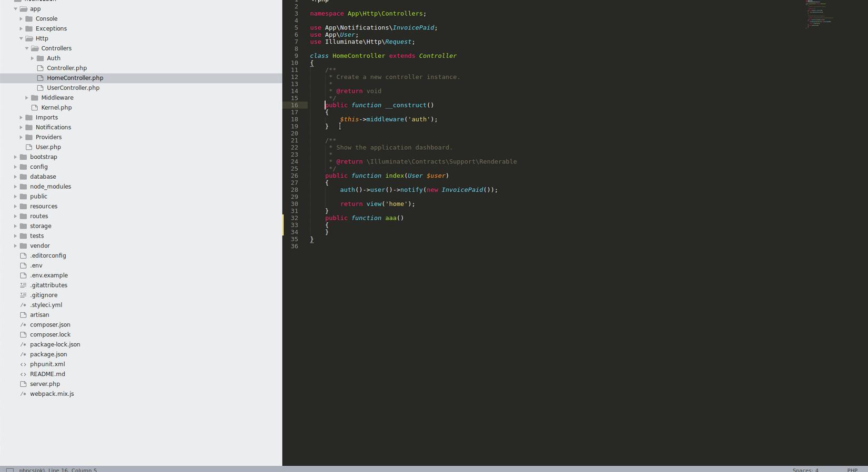Viewport: 868px width, 472px height.
Task: Click line number 28 in gutter
Action: point(294,190)
